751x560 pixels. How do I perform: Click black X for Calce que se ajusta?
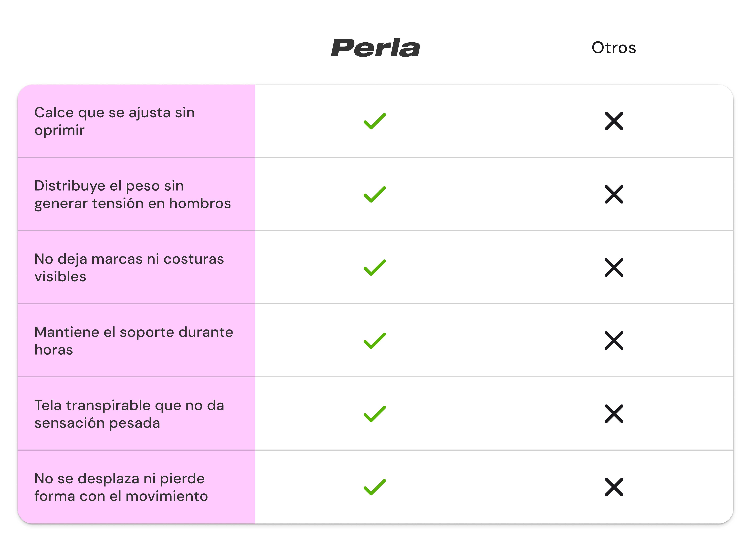614,121
